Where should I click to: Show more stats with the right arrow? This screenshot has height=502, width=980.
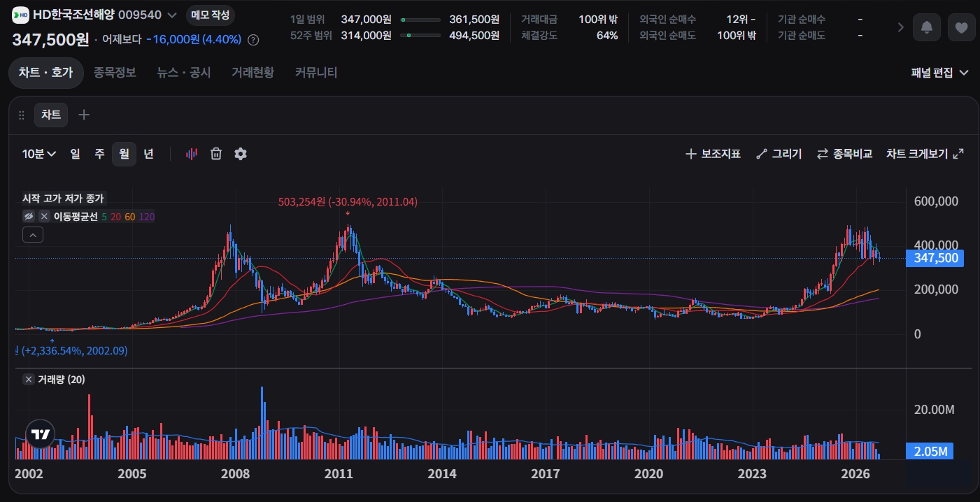click(900, 27)
